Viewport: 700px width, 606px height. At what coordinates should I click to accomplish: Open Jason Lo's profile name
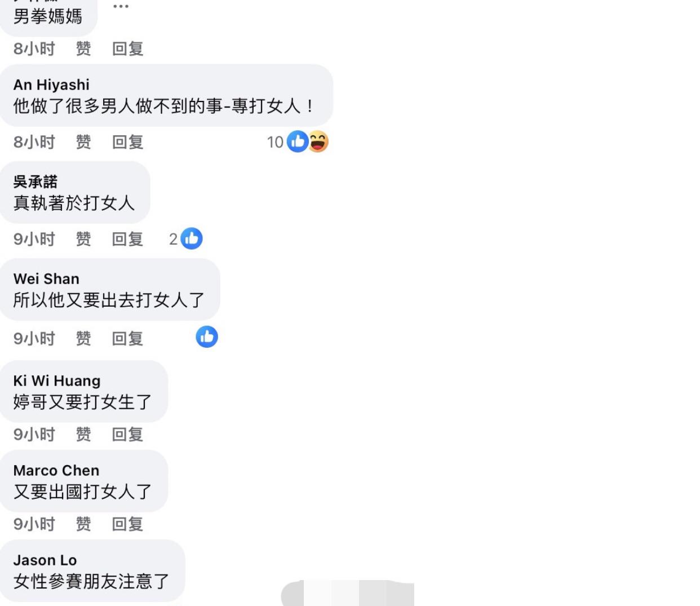pos(45,560)
